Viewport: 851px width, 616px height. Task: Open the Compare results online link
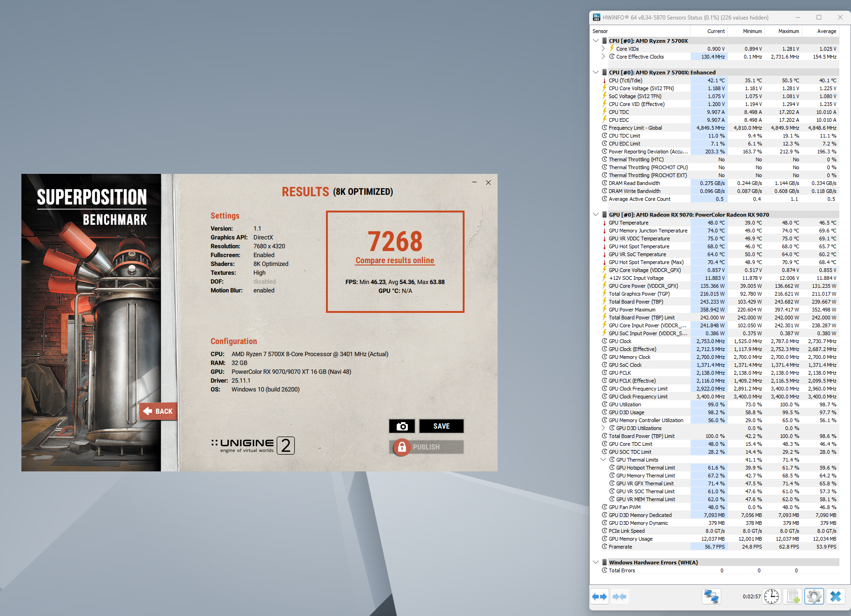coord(395,260)
